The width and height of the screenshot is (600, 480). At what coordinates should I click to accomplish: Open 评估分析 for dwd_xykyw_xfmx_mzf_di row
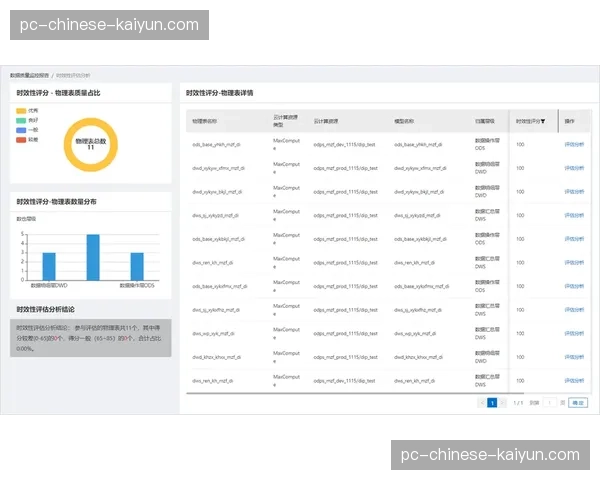tap(574, 167)
